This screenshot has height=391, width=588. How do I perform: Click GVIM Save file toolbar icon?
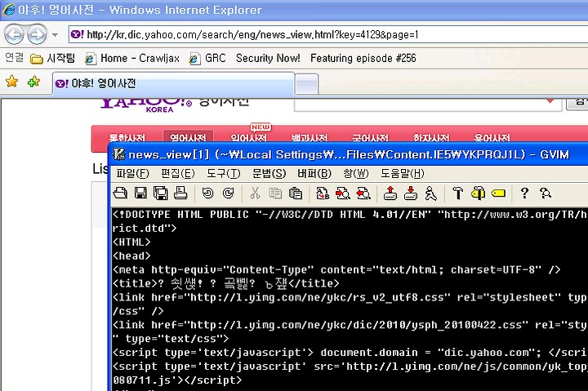(140, 193)
